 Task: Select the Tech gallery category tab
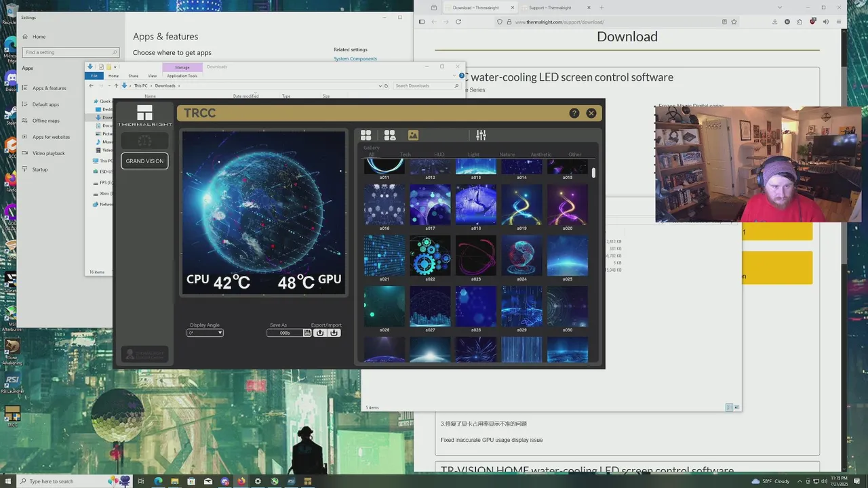[406, 155]
